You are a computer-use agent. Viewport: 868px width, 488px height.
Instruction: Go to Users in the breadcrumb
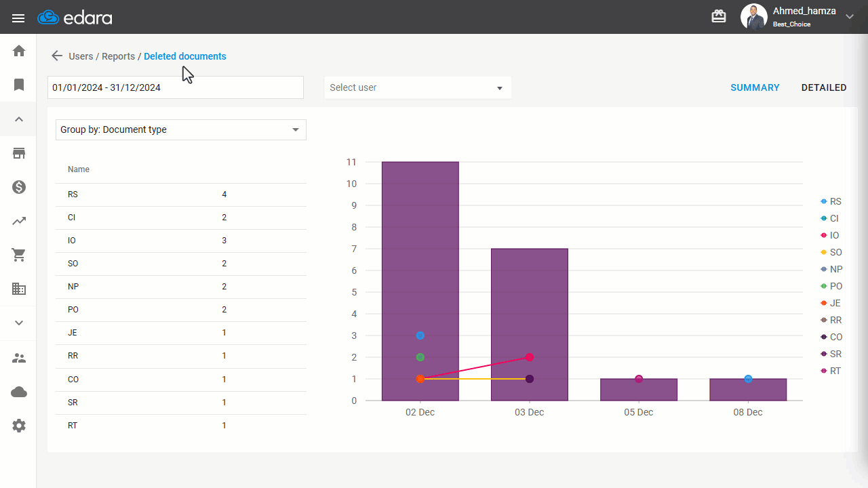click(81, 56)
